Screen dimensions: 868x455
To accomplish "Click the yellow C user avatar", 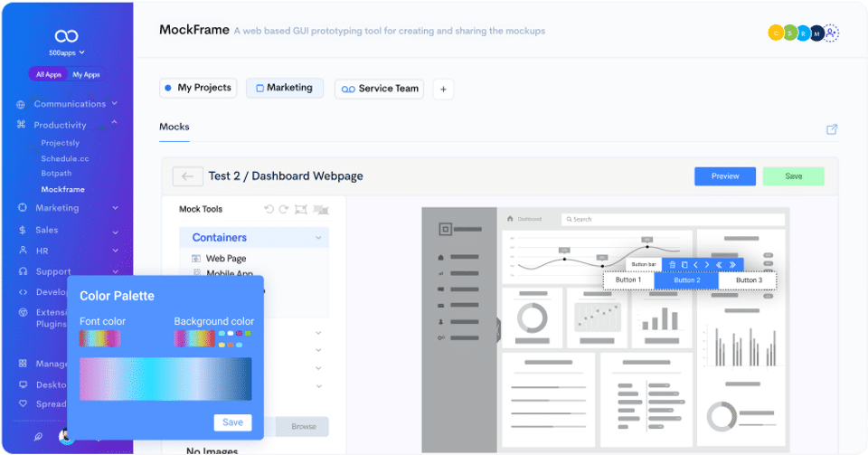I will click(776, 33).
